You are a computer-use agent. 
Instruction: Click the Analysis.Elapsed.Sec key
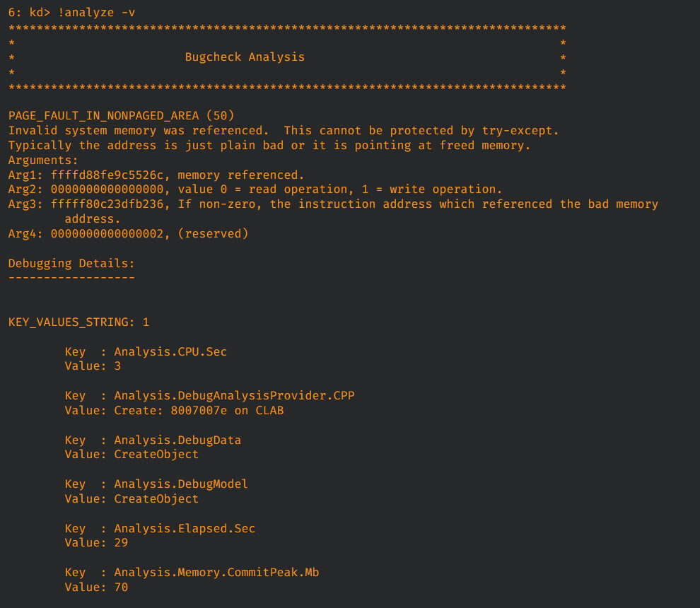point(185,528)
